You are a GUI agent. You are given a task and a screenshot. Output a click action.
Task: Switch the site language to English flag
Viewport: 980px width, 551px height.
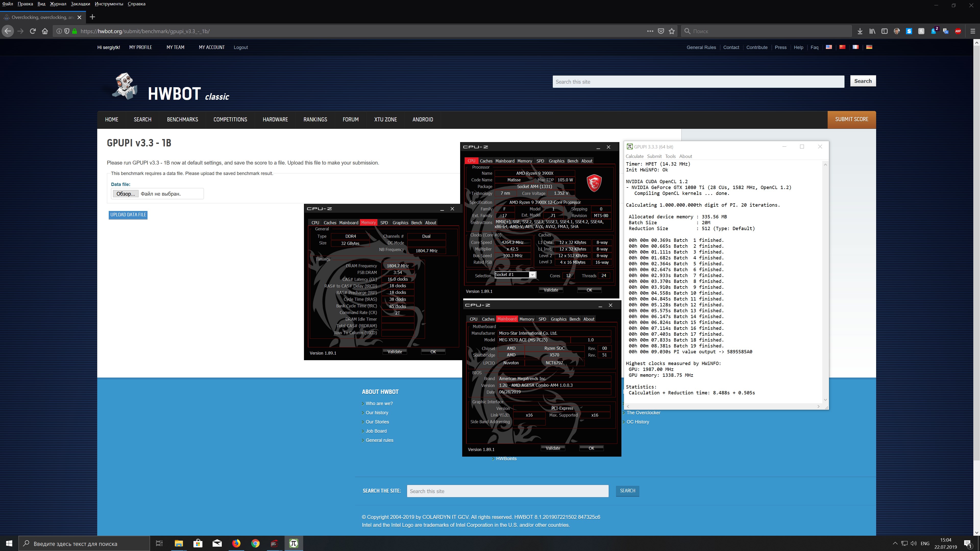[829, 47]
